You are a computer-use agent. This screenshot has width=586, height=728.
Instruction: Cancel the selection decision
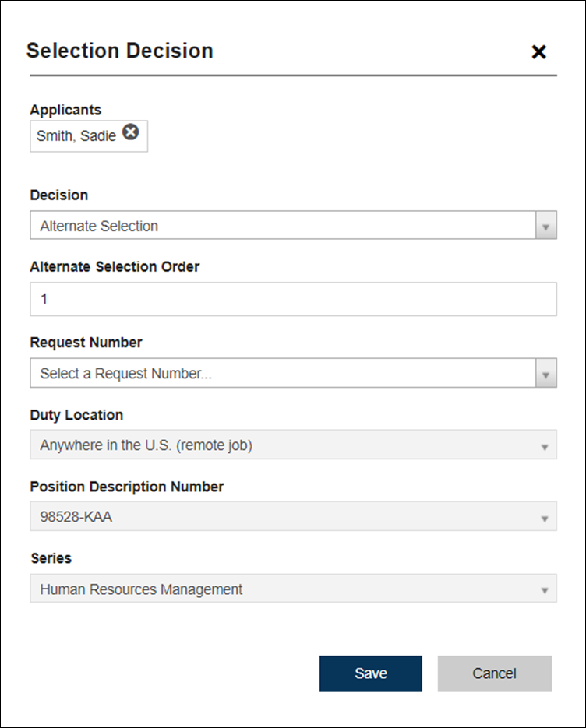[494, 673]
